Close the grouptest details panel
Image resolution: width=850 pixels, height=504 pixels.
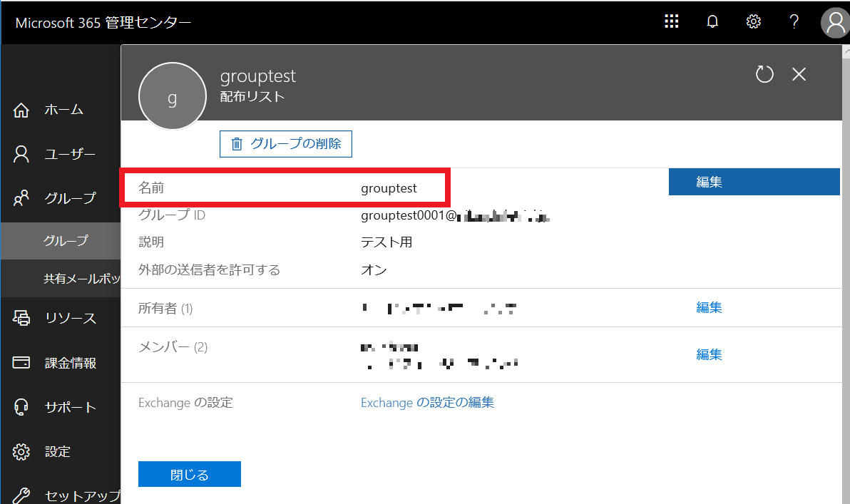(799, 74)
